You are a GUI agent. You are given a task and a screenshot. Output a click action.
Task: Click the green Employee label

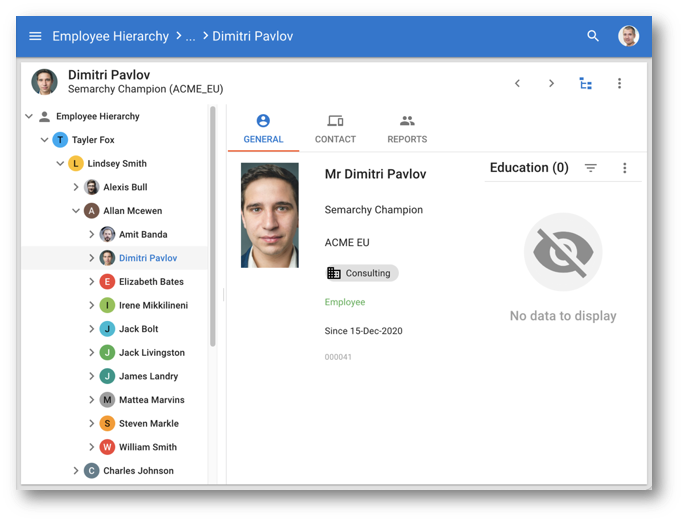click(345, 302)
